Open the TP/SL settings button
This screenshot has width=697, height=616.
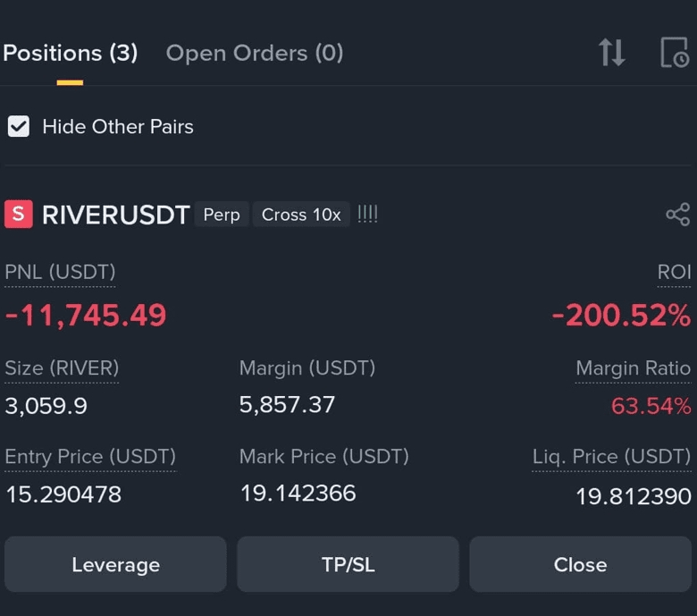348,564
